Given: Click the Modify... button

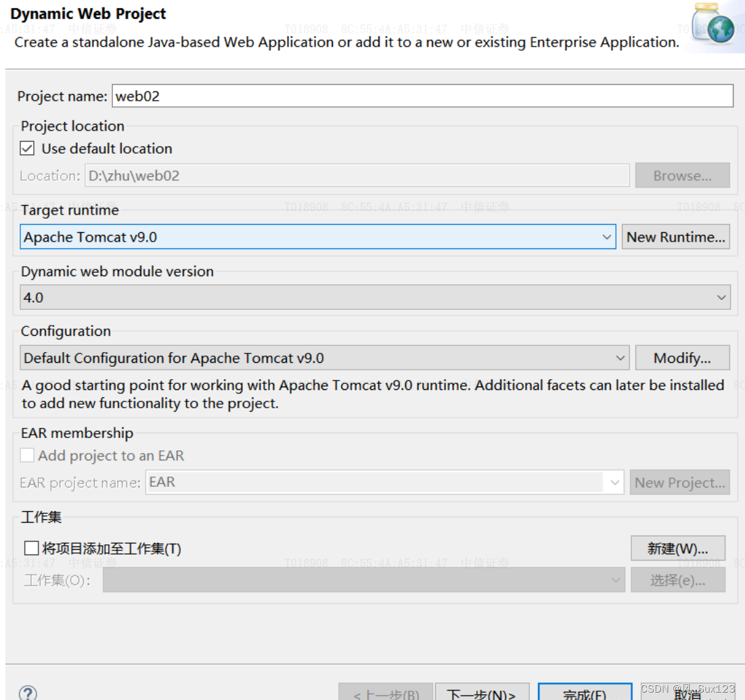Looking at the screenshot, I should click(x=682, y=358).
